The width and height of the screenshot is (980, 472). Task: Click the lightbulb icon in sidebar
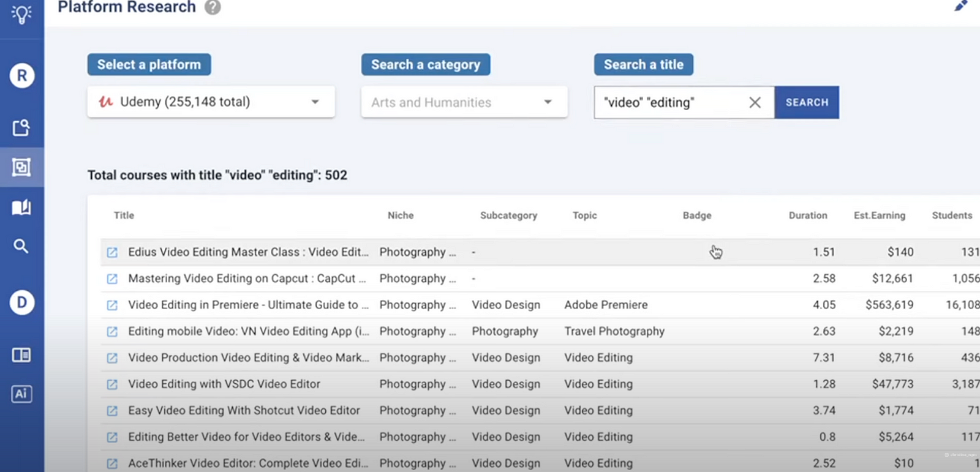(21, 13)
